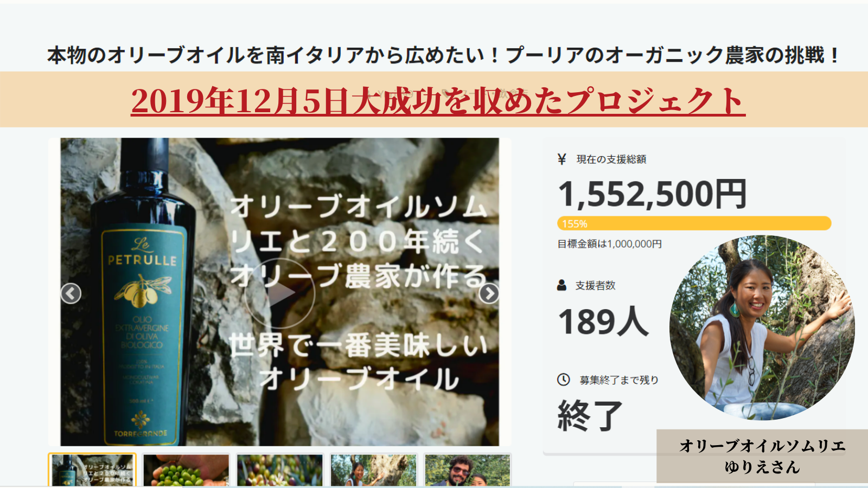Click the project title about 南イタリア olive oil
This screenshot has height=488, width=868.
[x=443, y=55]
